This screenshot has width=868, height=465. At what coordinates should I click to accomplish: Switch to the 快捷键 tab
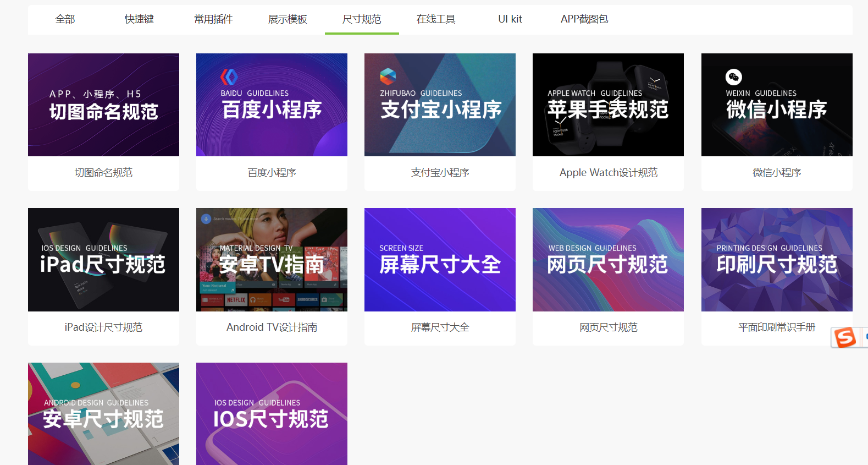139,19
